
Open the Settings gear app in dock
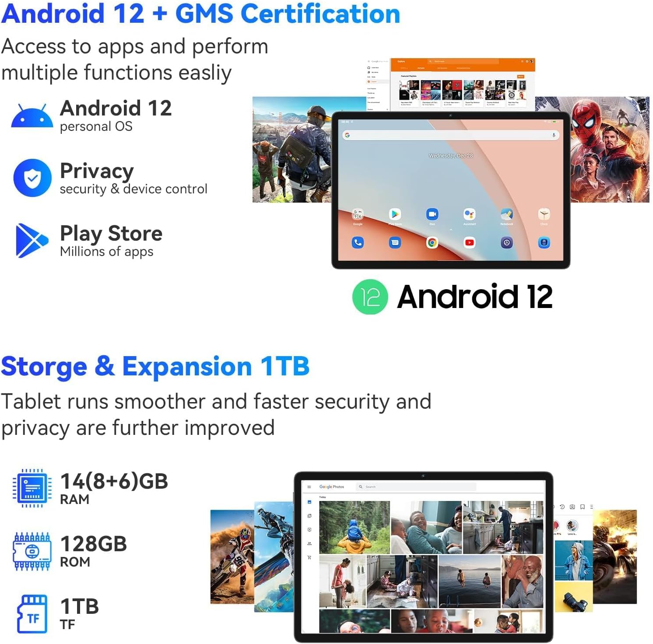click(x=506, y=242)
